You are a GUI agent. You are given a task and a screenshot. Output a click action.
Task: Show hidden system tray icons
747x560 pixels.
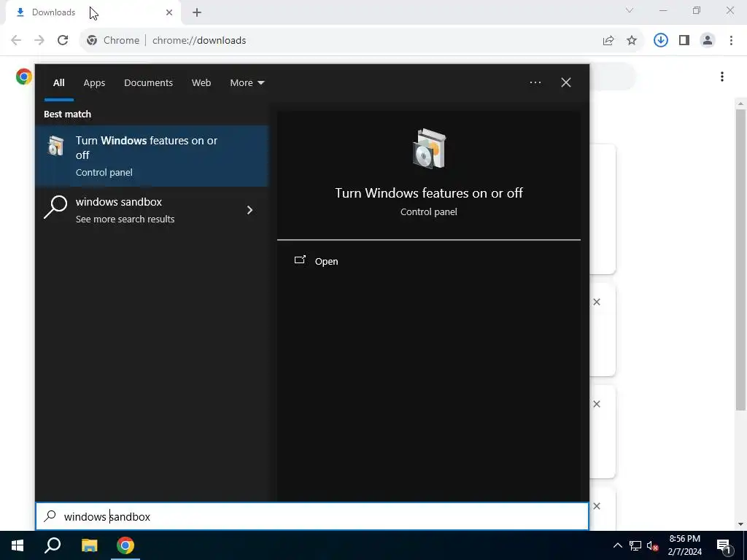pos(617,545)
